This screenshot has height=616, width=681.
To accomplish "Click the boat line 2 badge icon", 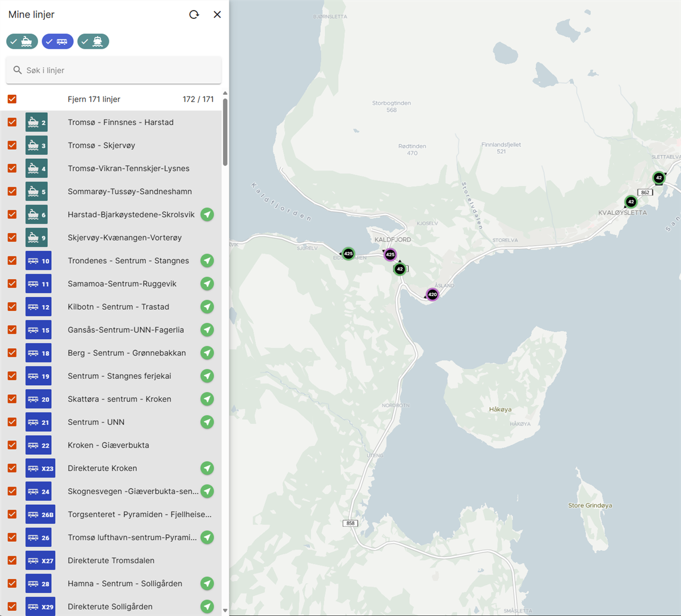I will coord(36,123).
